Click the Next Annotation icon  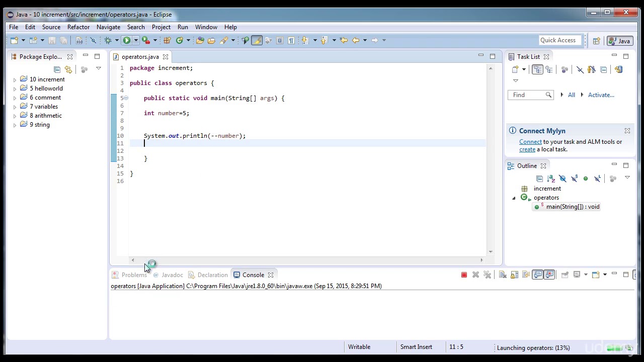tap(305, 40)
